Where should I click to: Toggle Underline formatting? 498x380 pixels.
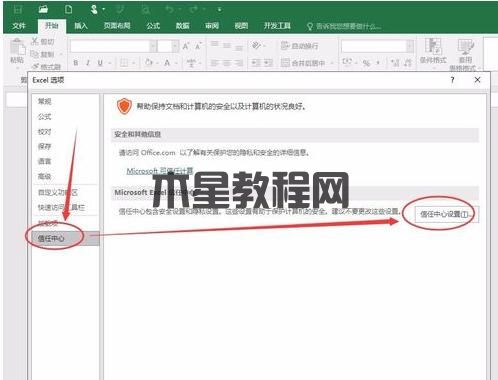point(100,63)
